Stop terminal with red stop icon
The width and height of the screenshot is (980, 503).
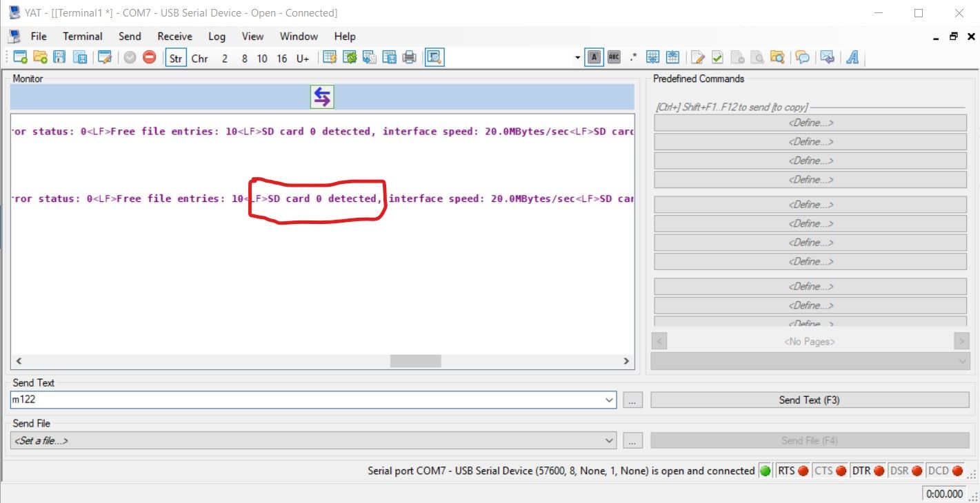pos(149,58)
